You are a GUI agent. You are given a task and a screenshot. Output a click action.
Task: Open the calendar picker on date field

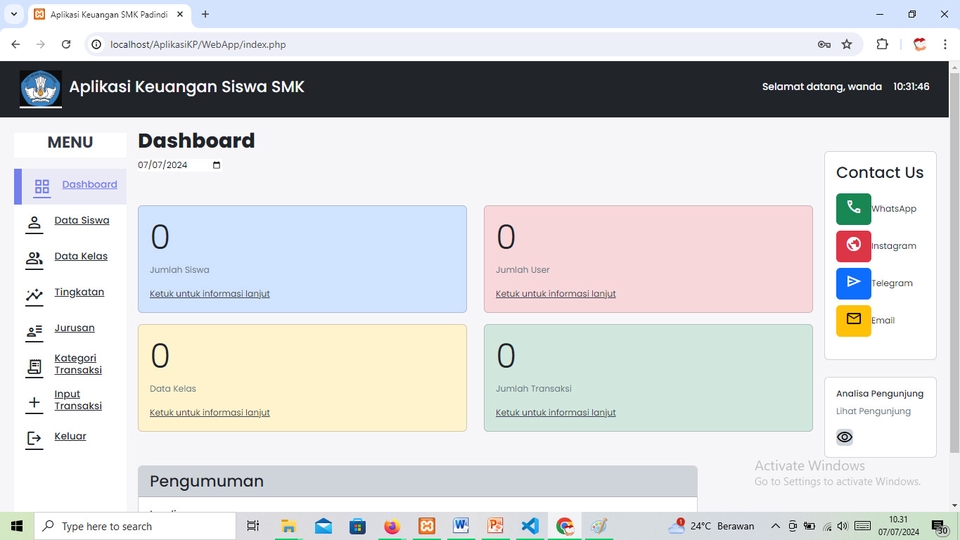coord(216,165)
